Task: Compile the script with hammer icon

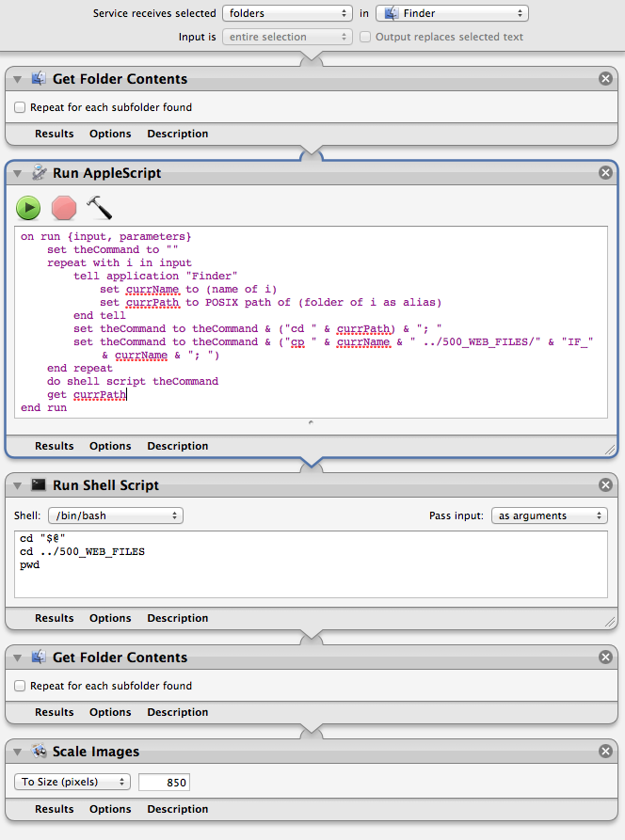Action: tap(99, 208)
